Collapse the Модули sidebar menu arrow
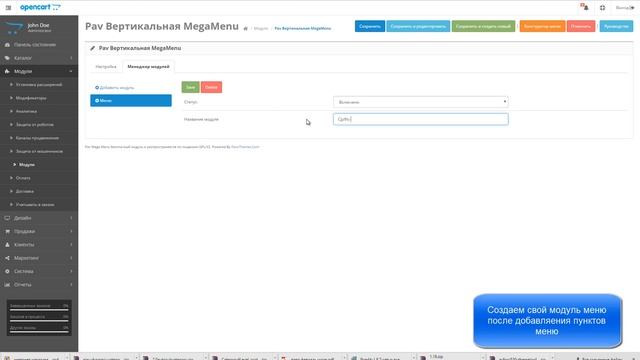This screenshot has height=360, width=640. coord(71,71)
